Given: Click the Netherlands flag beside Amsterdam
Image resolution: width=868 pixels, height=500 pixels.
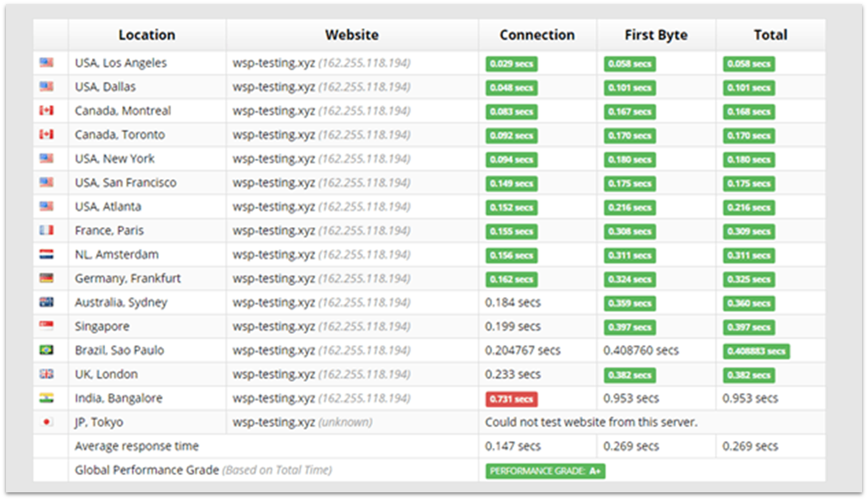Looking at the screenshot, I should point(46,254).
